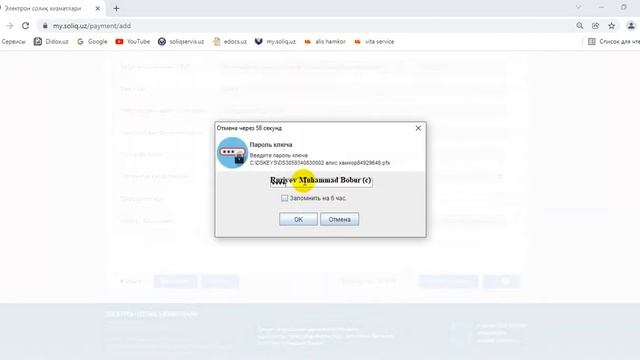Open the soliqservis.uz bookmark
Image resolution: width=640 pixels, height=360 pixels.
(x=181, y=42)
